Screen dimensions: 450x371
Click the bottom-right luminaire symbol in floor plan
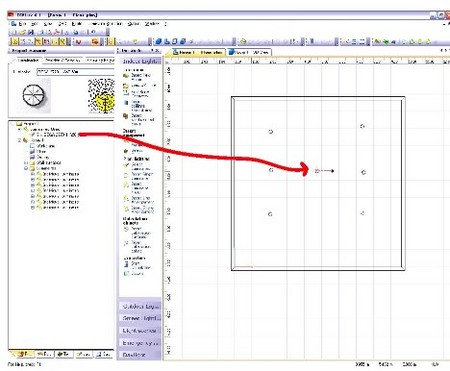[363, 213]
